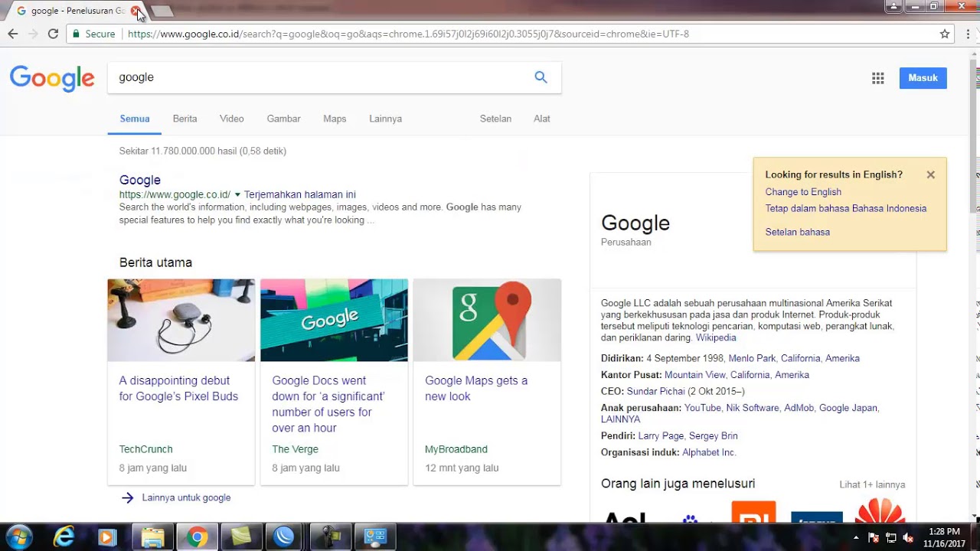
Task: Open the Google Docs went down article
Action: (x=328, y=404)
